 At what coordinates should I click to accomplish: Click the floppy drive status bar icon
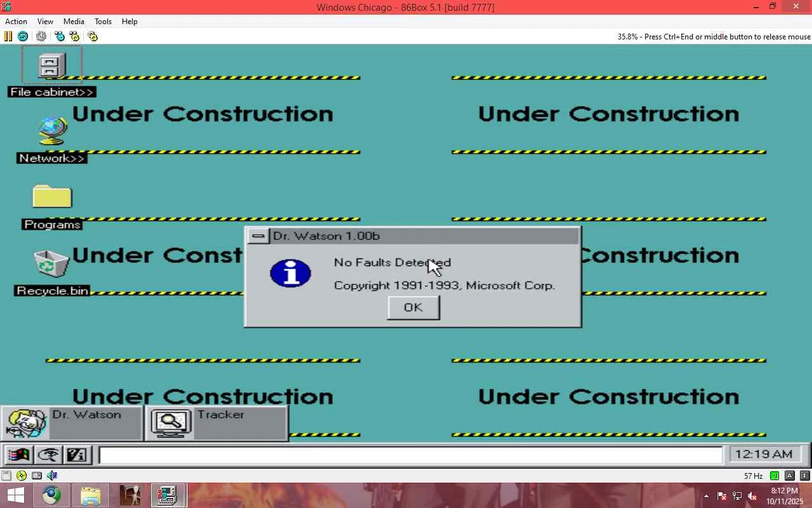6,476
